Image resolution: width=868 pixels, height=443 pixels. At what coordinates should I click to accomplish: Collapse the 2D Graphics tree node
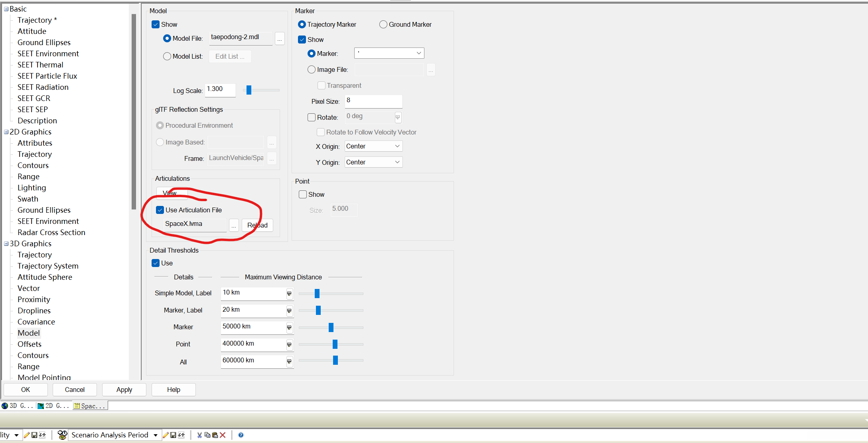pyautogui.click(x=6, y=132)
